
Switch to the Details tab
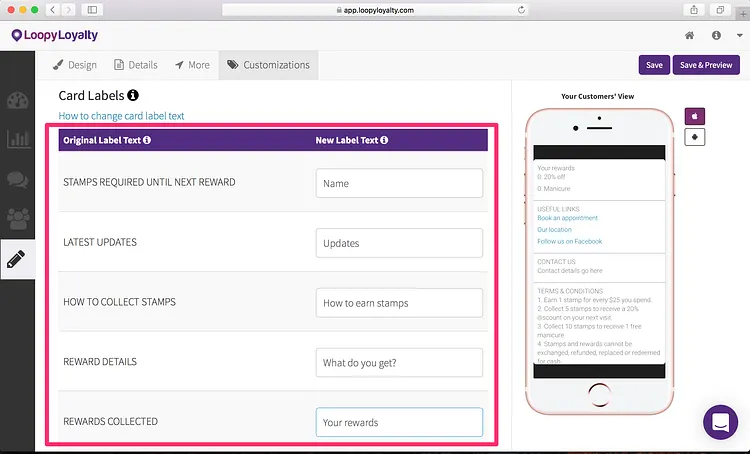[x=136, y=65]
